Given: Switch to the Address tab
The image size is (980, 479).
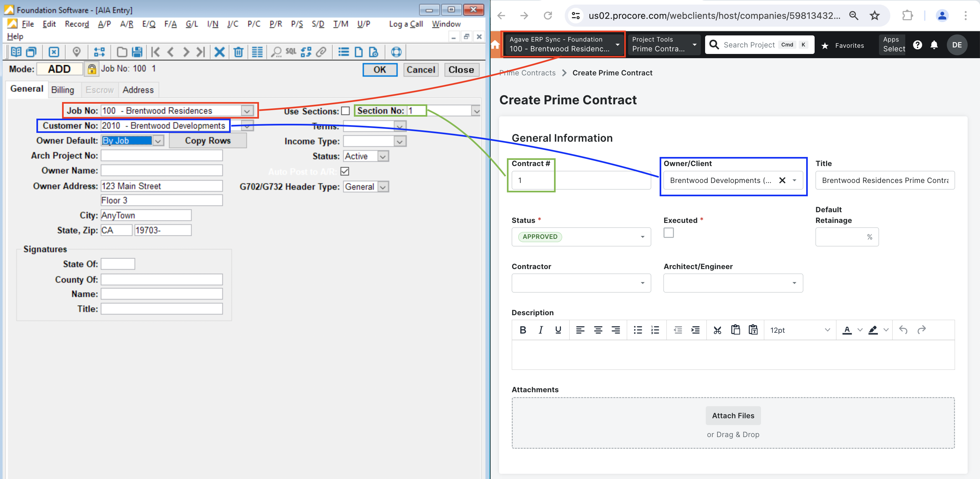Looking at the screenshot, I should pyautogui.click(x=138, y=90).
